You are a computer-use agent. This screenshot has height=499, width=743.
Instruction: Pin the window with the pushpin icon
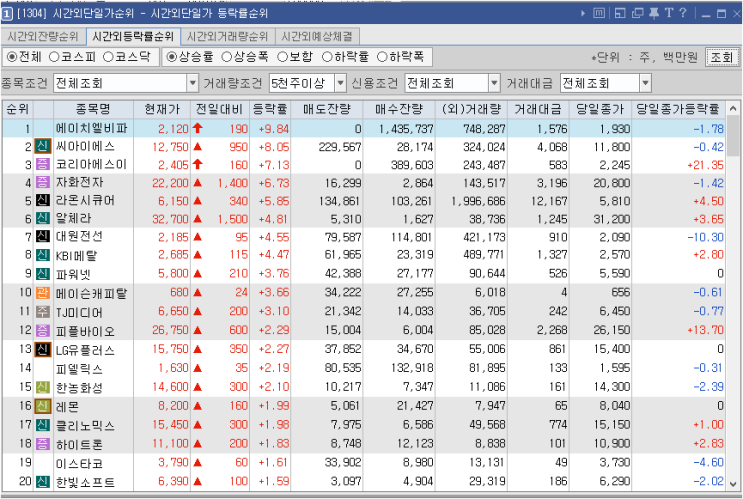tap(654, 13)
